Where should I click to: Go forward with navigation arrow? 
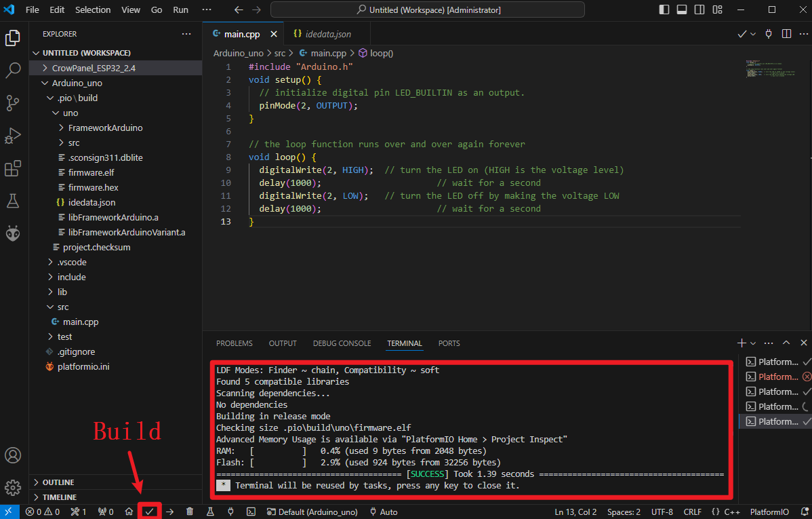point(256,10)
